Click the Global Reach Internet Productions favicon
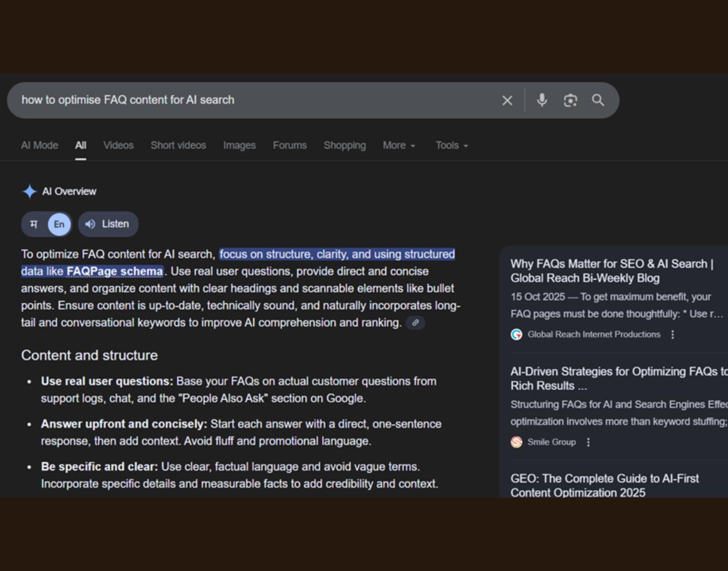 [516, 334]
